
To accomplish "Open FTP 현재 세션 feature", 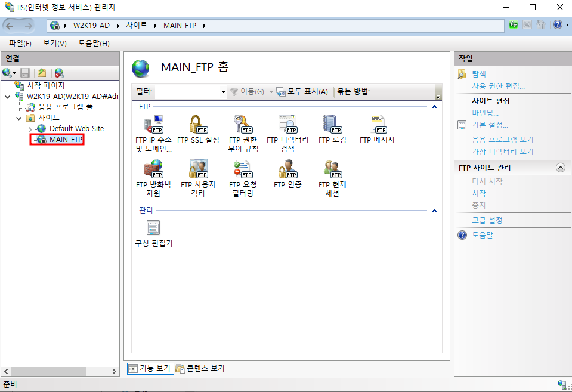I will 332,178.
